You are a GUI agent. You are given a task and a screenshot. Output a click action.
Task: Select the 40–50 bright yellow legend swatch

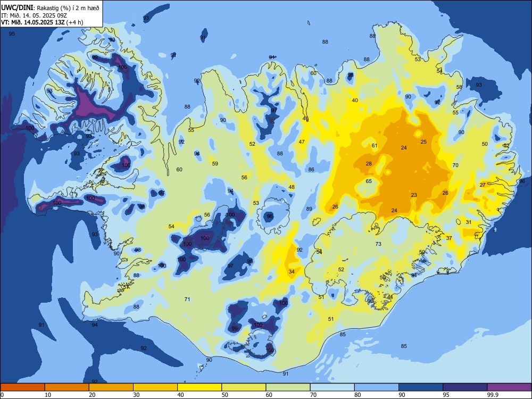pos(199,387)
